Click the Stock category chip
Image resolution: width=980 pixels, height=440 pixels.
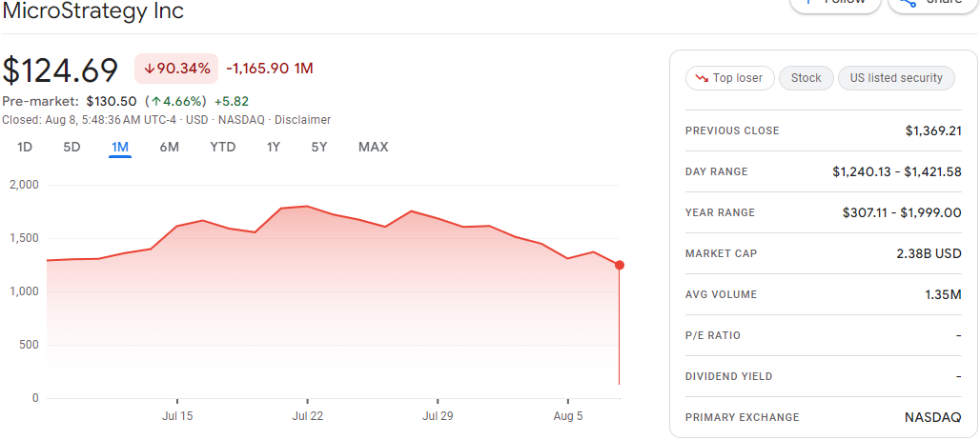[x=806, y=78]
